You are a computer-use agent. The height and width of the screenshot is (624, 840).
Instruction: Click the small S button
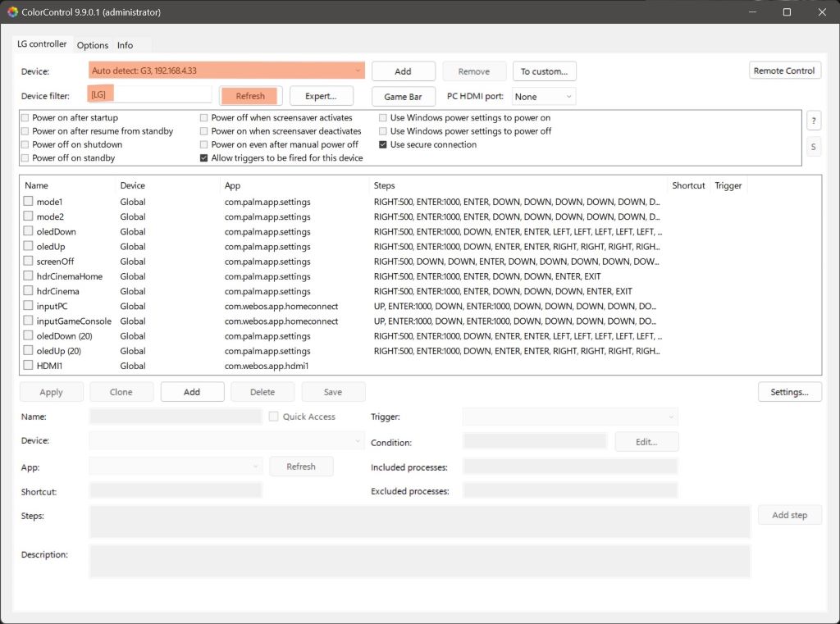[x=813, y=148]
